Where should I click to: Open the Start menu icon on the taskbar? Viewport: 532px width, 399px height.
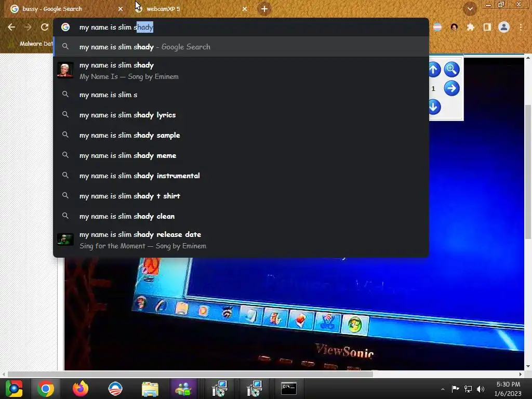coord(14,389)
